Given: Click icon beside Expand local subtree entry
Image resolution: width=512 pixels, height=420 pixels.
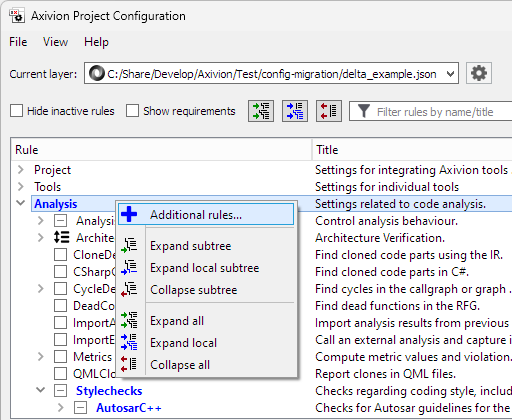Looking at the screenshot, I should point(129,267).
